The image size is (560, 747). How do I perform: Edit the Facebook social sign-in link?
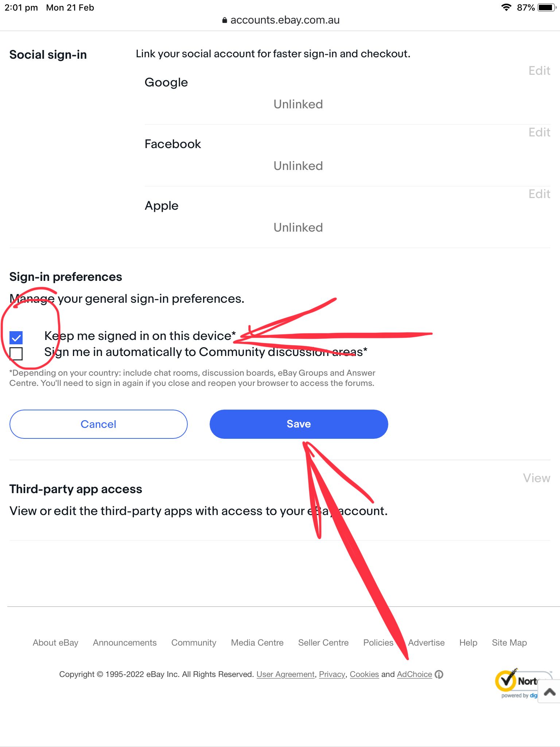point(539,132)
